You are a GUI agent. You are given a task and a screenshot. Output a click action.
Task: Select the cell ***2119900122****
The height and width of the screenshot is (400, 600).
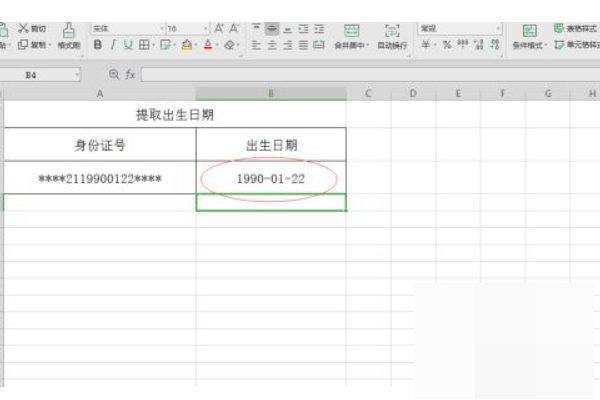tap(100, 178)
